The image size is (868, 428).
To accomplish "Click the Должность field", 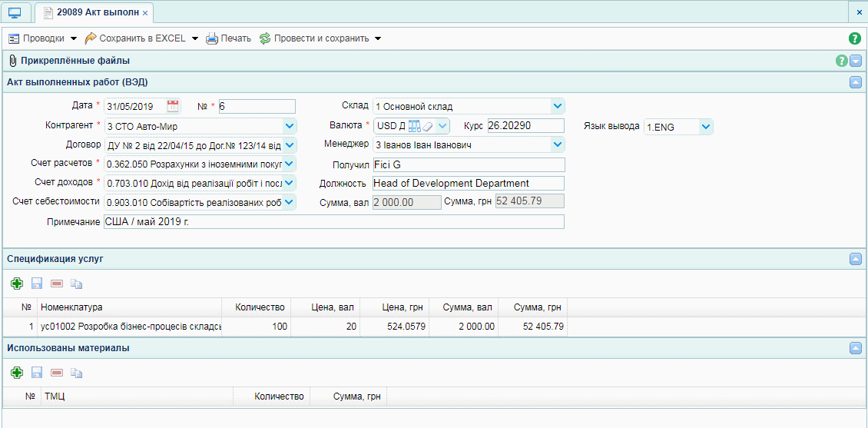I will tap(469, 184).
